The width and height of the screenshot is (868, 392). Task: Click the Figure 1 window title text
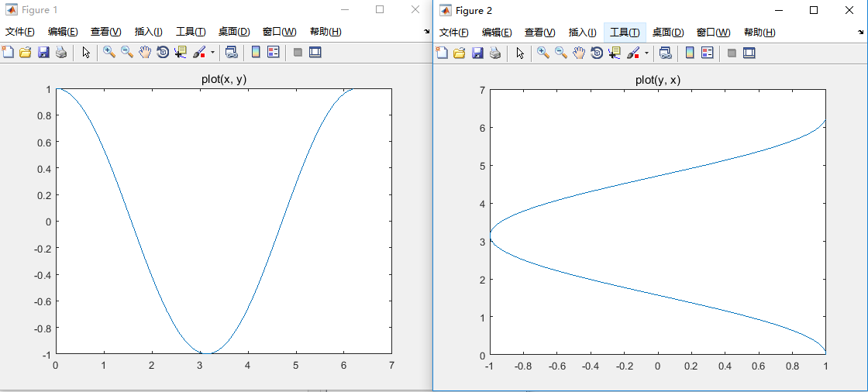tap(39, 10)
